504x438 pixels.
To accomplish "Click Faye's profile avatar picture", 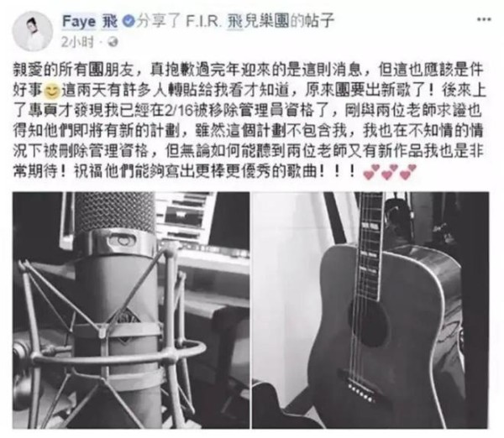I will pyautogui.click(x=33, y=32).
